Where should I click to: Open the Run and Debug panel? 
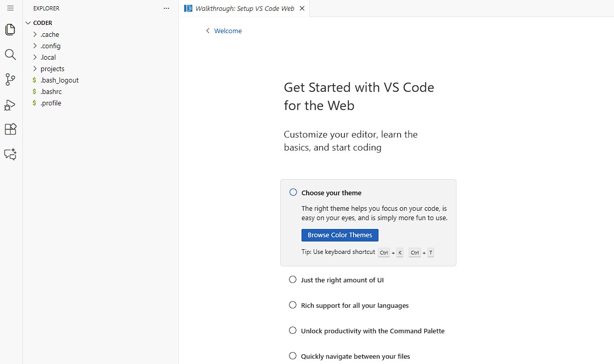[x=10, y=104]
